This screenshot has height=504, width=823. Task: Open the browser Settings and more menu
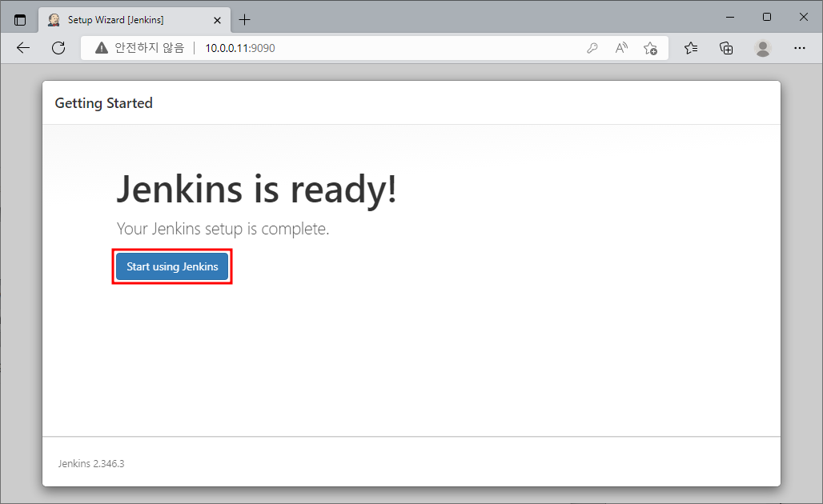(799, 48)
